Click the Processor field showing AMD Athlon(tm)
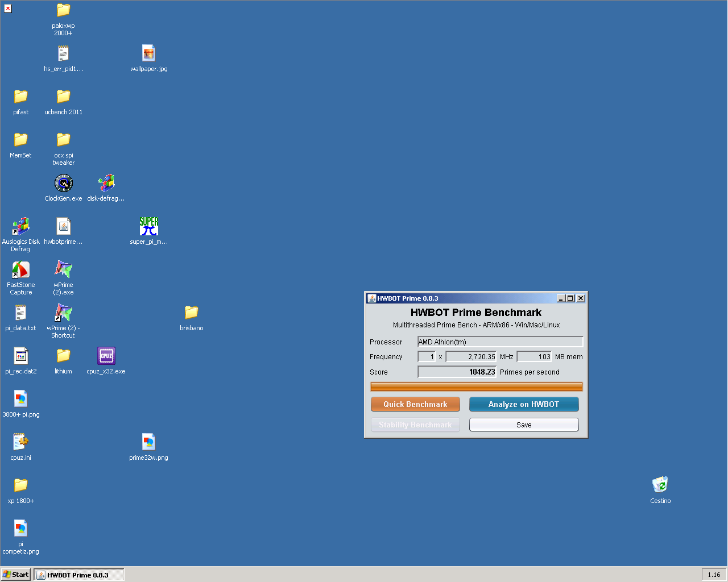Screen dimensions: 728x582 [500, 342]
